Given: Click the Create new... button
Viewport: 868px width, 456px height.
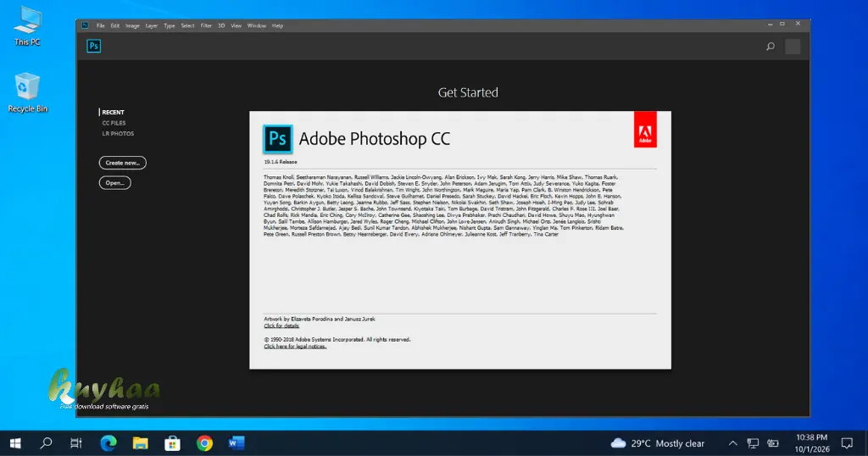Looking at the screenshot, I should pyautogui.click(x=122, y=163).
